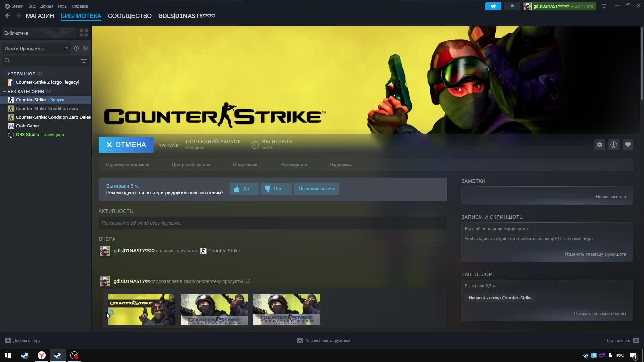Image resolution: width=644 pixels, height=362 pixels.
Task: Open the Вид menu
Action: click(x=32, y=6)
